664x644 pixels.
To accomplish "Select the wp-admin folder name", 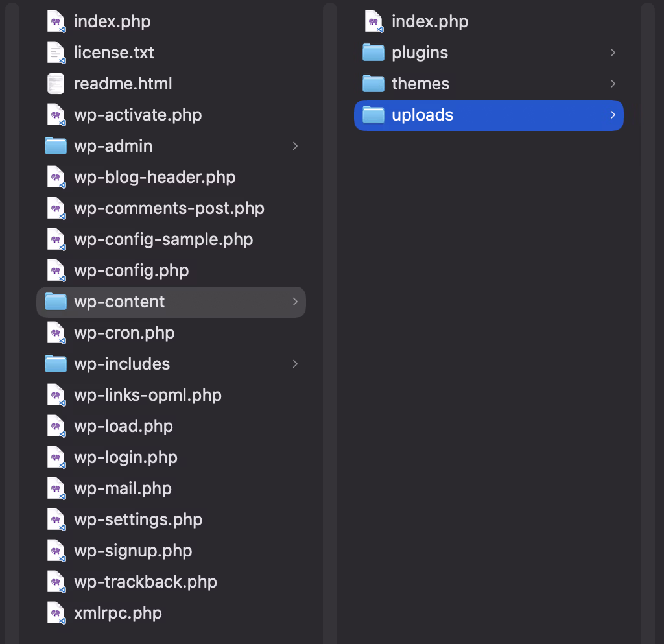I will coord(113,147).
